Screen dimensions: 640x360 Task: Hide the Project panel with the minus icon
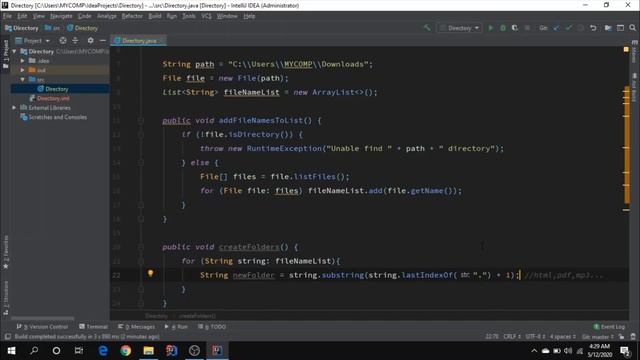click(102, 40)
